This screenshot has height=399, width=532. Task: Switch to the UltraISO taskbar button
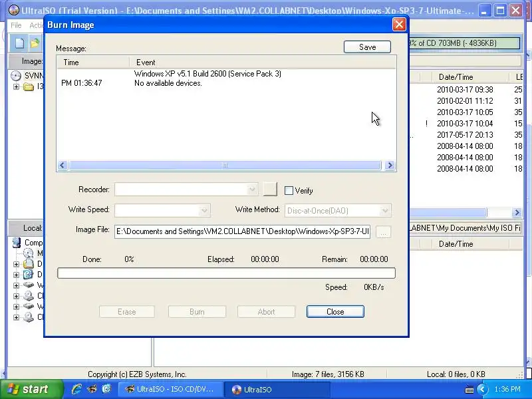coord(277,389)
